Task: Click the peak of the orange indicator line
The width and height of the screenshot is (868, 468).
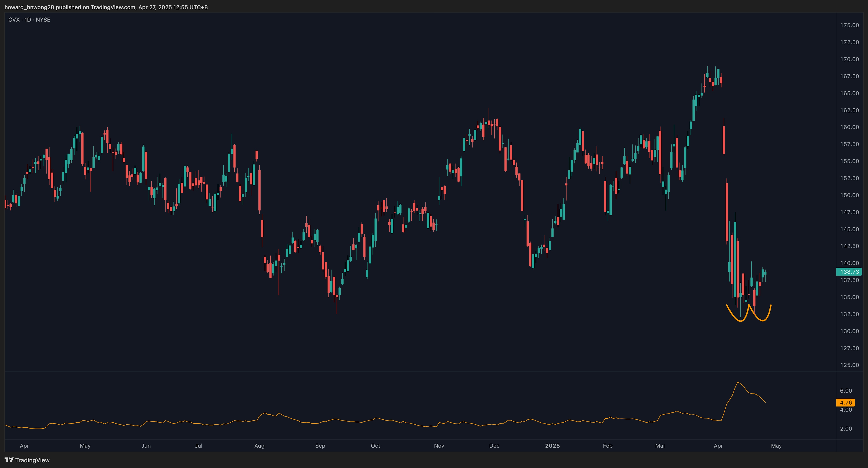Action: 738,382
